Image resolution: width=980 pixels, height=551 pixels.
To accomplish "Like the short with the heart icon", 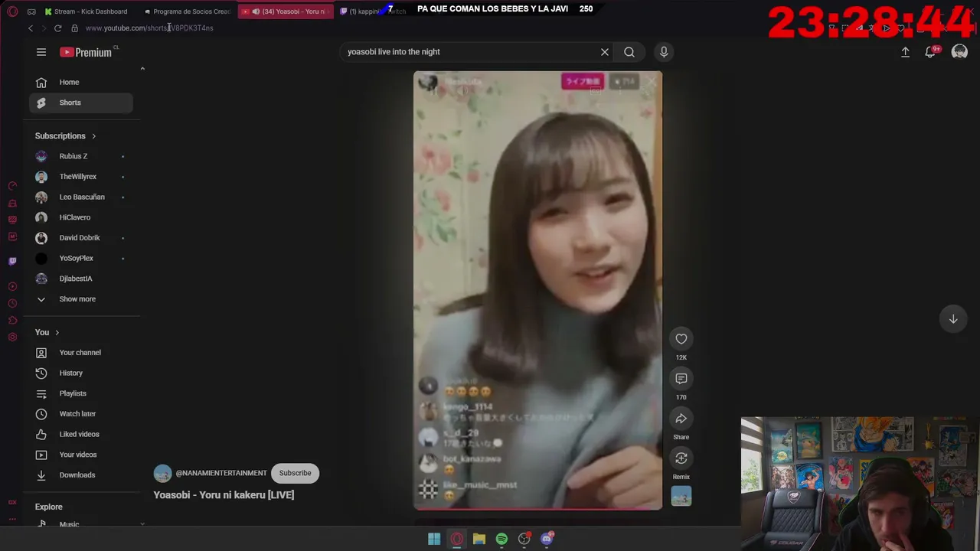I will (x=681, y=339).
